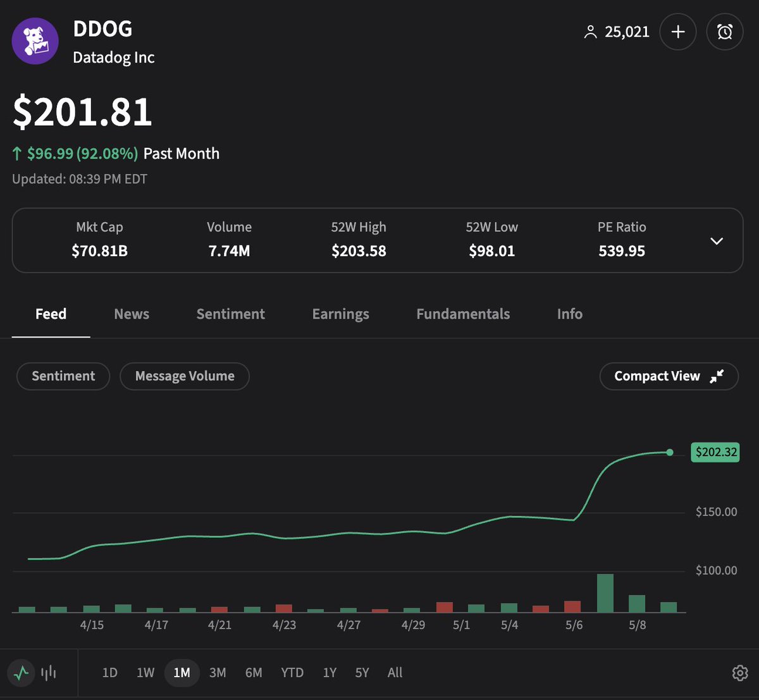
Task: Click the $202.32 current price label
Action: (716, 452)
